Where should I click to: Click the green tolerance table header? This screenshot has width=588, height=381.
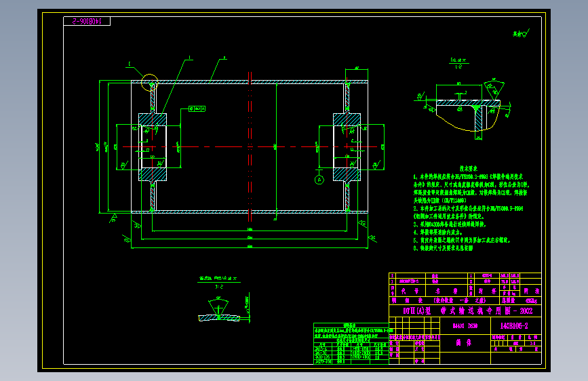tap(351, 325)
